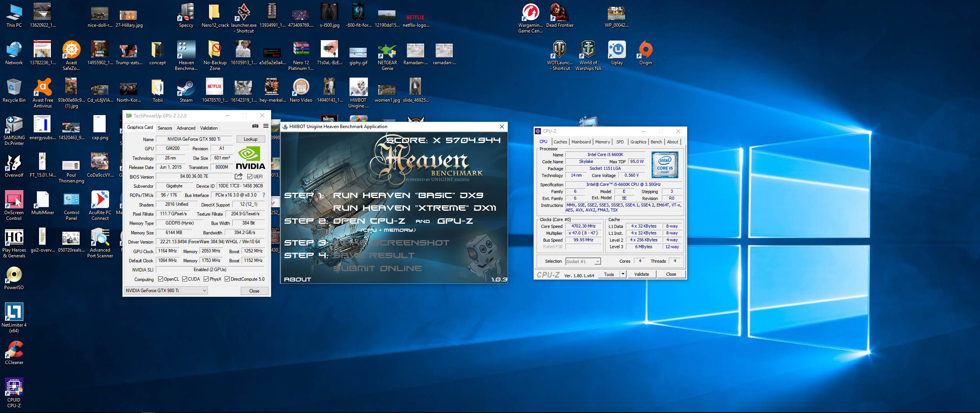Click the Close button in CPU-Z
Viewport: 980px width, 413px height.
pos(671,274)
